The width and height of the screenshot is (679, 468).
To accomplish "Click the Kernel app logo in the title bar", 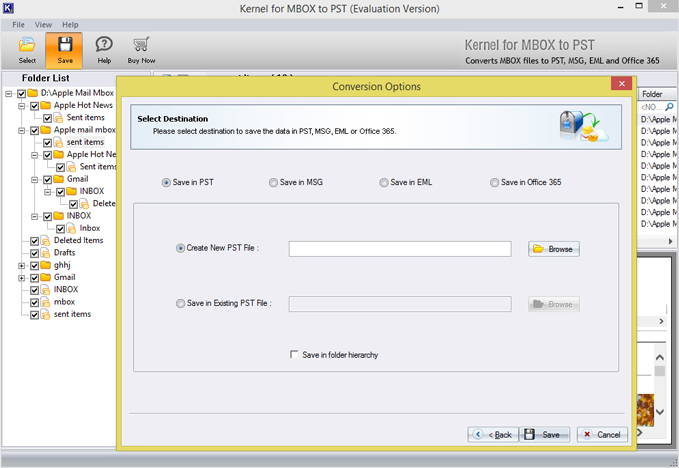I will point(8,8).
